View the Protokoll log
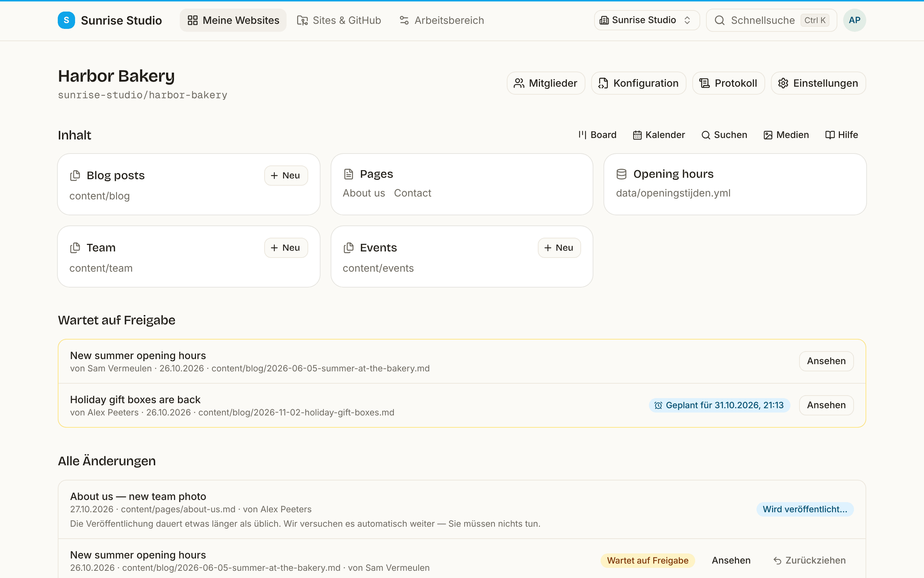The height and width of the screenshot is (578, 924). coord(728,83)
